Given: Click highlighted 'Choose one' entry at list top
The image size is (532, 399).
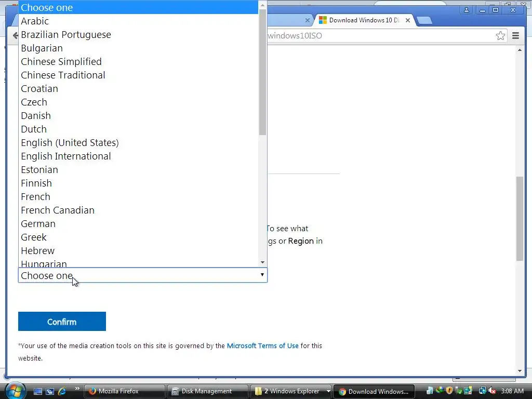Looking at the screenshot, I should [x=138, y=7].
